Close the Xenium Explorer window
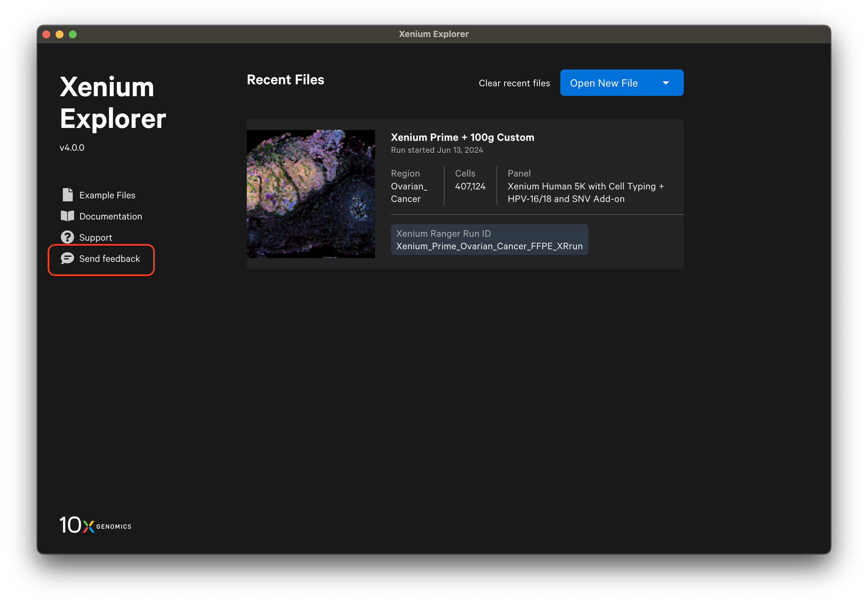 47,34
